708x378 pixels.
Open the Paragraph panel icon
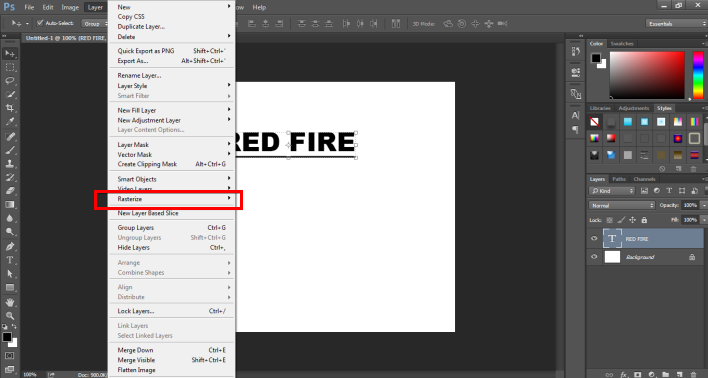(x=575, y=130)
